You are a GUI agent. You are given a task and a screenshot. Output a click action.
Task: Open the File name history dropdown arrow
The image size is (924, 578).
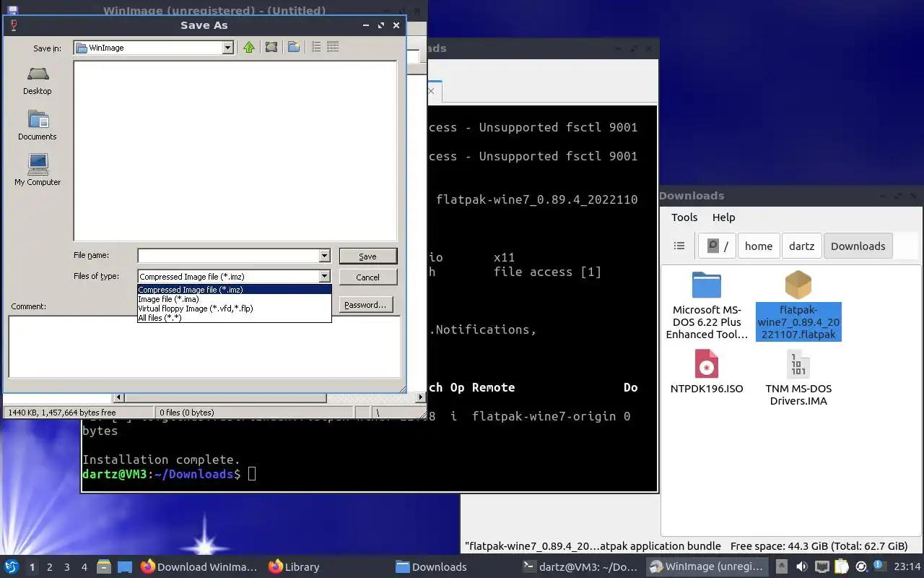coord(324,256)
